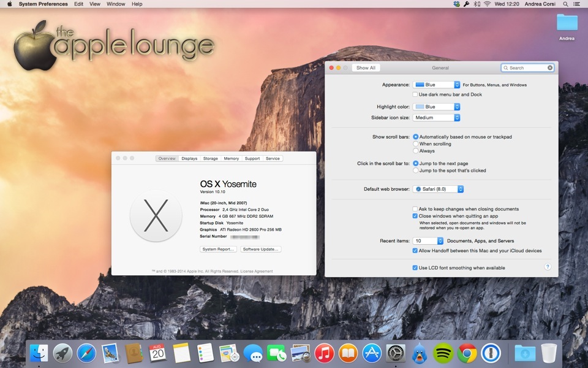
Task: Open Reminders list icon in Dock
Action: (205, 353)
